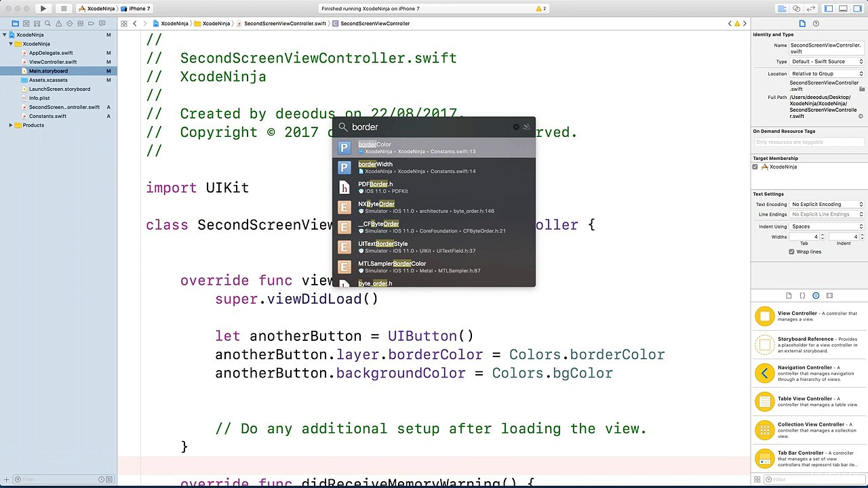The image size is (868, 488).
Task: Show the Media library
Action: (829, 296)
